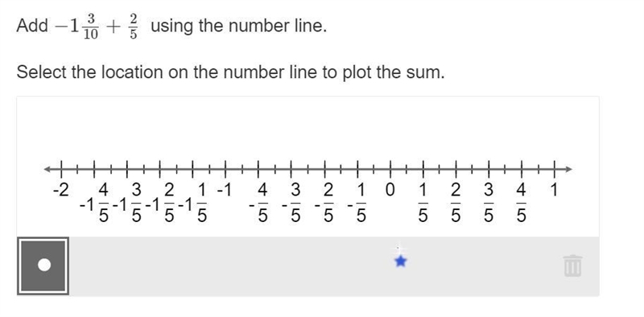Plot a point at 0 tick
644x317 pixels.
click(390, 169)
